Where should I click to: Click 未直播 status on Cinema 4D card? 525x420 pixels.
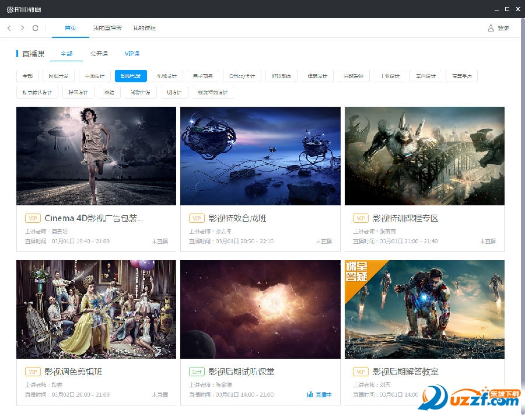pos(160,241)
